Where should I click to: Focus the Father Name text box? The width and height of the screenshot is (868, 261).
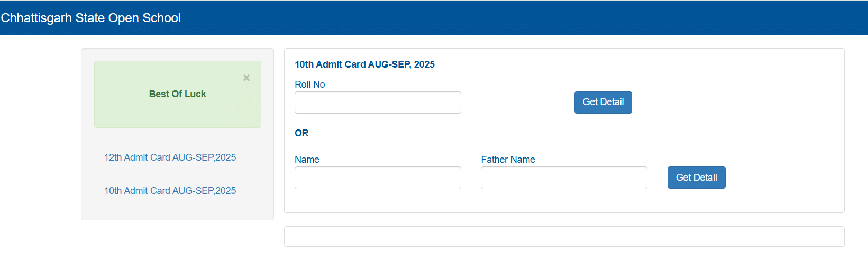(x=564, y=178)
